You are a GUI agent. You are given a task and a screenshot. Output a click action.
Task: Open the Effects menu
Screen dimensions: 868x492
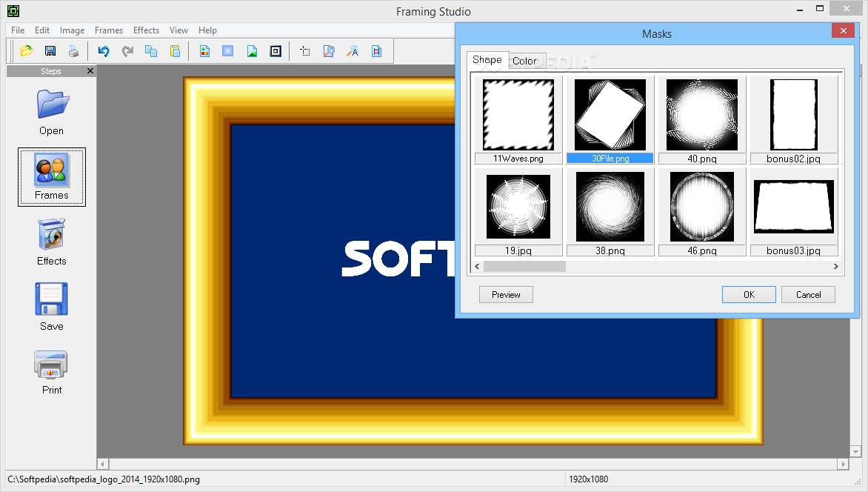tap(146, 30)
